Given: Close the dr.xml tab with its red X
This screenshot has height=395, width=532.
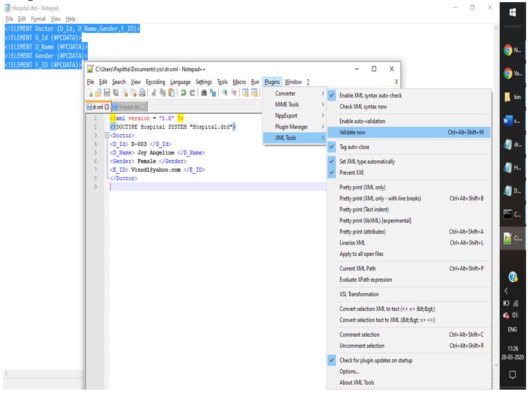Looking at the screenshot, I should click(x=107, y=107).
